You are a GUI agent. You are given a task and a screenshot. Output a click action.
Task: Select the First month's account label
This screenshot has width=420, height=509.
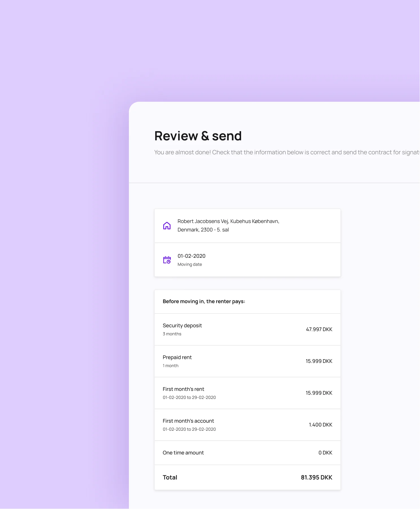188,421
